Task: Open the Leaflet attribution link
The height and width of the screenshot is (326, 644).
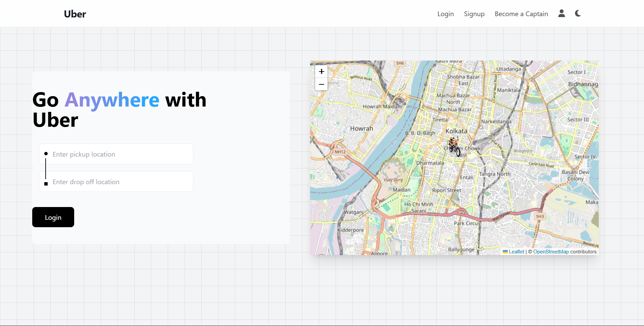Action: pos(516,252)
